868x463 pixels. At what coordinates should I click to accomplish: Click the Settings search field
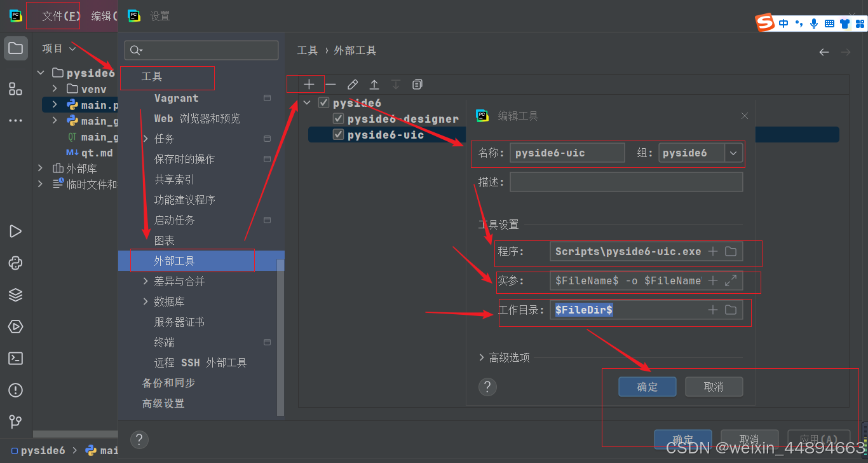pyautogui.click(x=201, y=50)
